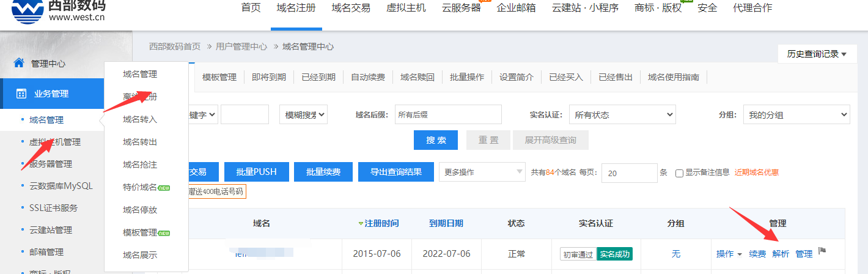This screenshot has height=274, width=868.
Task: Expand the 更多操作 dropdown
Action: click(x=482, y=172)
